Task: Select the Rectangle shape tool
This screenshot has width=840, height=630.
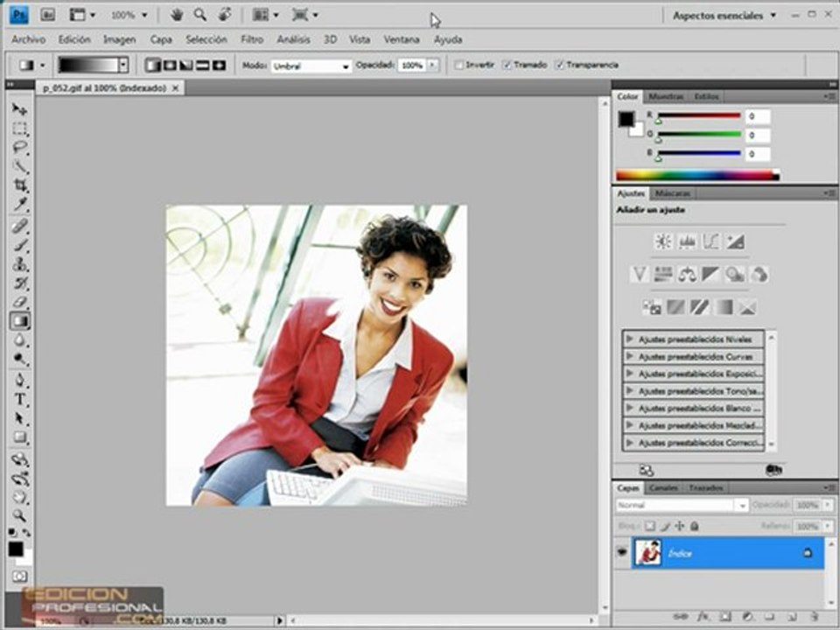Action: pos(20,437)
